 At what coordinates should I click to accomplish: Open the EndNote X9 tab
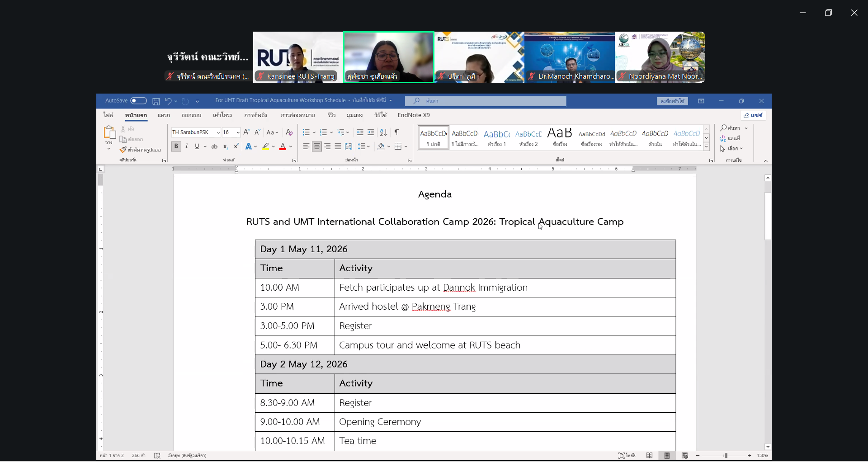click(x=414, y=115)
